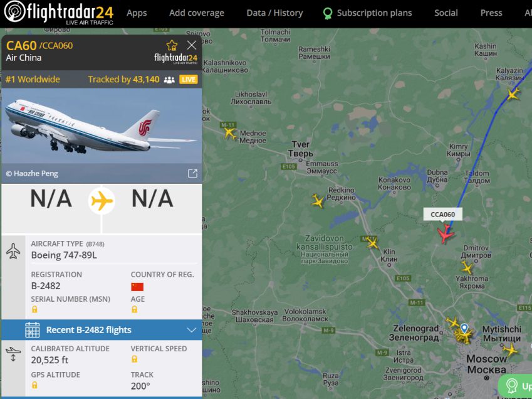
Task: Open the Apps menu
Action: (x=137, y=13)
